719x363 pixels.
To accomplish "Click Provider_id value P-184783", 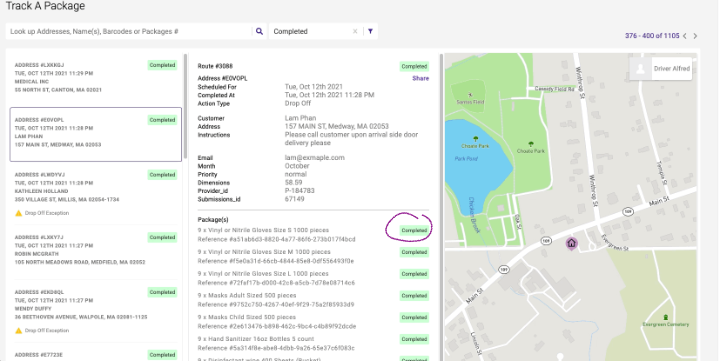I will (299, 191).
